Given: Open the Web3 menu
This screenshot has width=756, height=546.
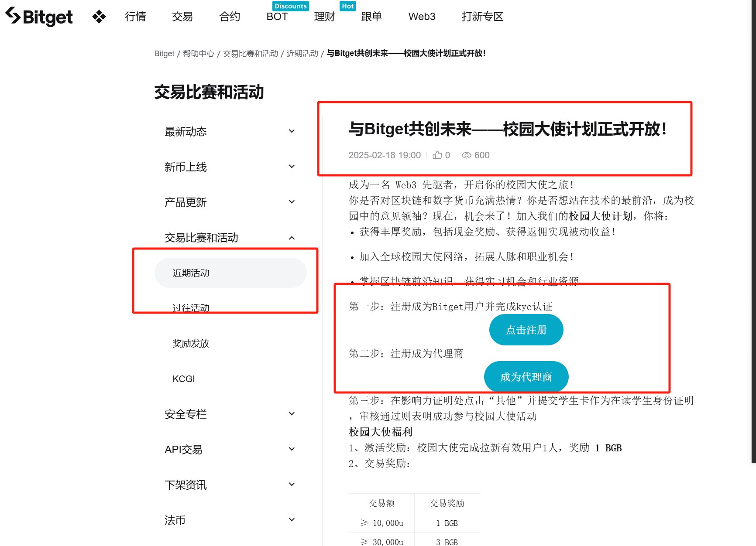Looking at the screenshot, I should [x=422, y=17].
